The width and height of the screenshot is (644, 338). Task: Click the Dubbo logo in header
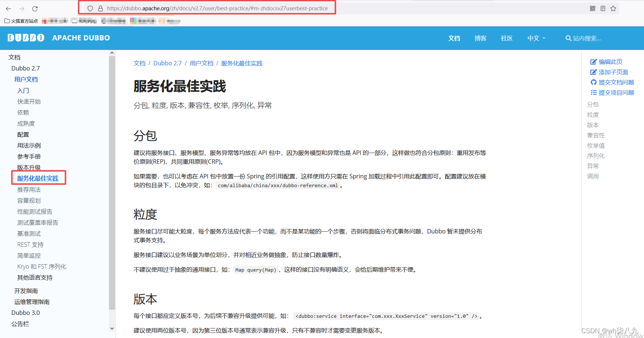tap(26, 38)
